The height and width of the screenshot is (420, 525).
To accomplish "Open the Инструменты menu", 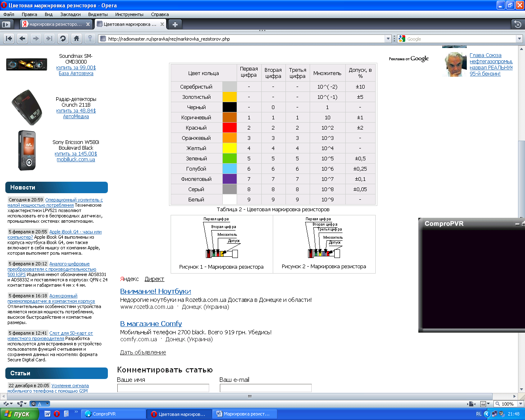I will pyautogui.click(x=129, y=14).
